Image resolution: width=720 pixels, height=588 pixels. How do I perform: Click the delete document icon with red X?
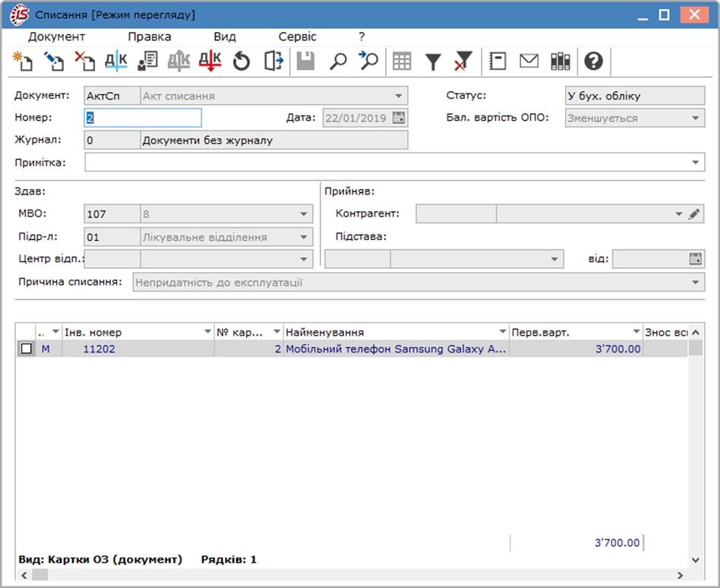[85, 61]
